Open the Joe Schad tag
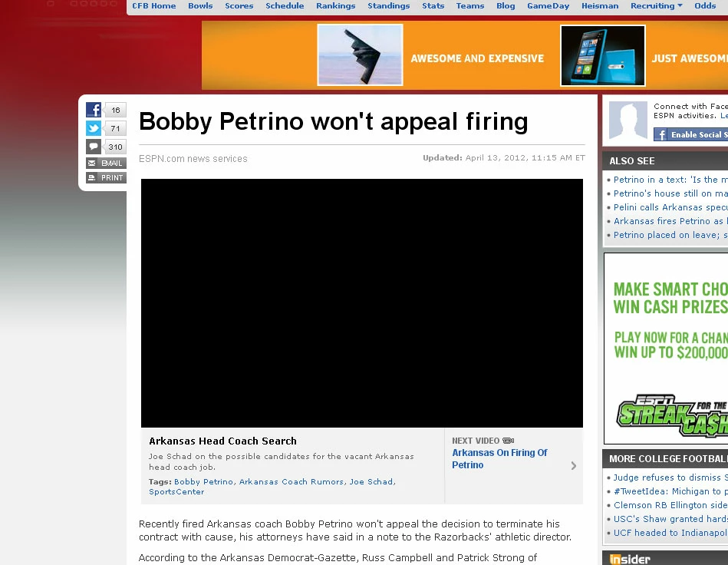Viewport: 728px width, 565px height. (x=371, y=482)
